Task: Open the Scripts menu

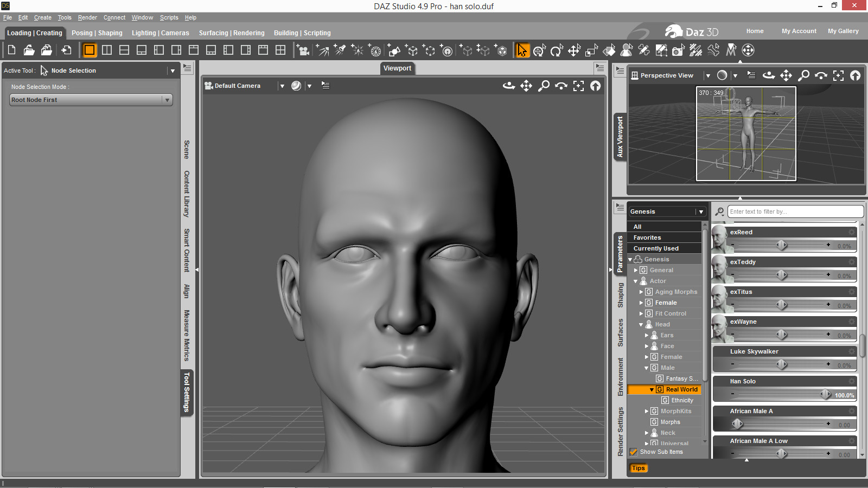Action: (x=169, y=17)
